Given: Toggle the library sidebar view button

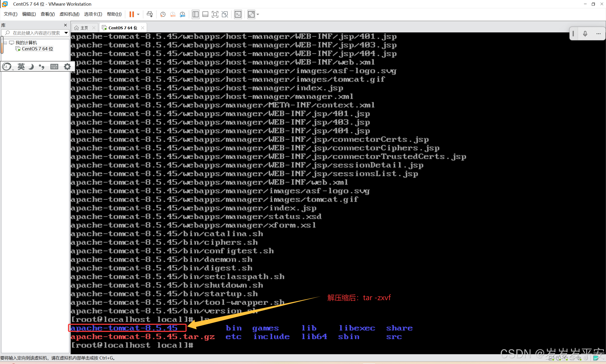Looking at the screenshot, I should tap(195, 14).
